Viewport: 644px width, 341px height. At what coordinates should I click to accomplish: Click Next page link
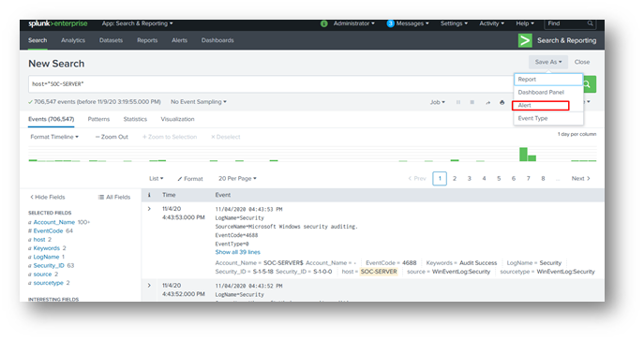tap(581, 179)
